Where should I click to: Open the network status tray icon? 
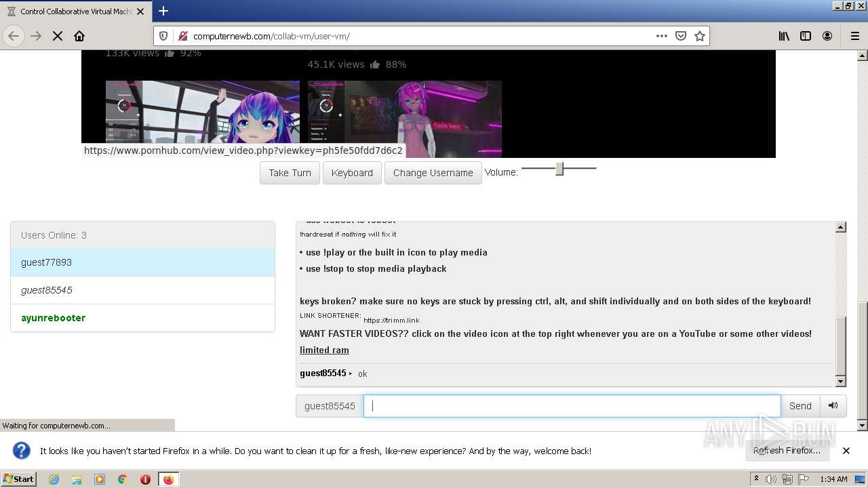click(787, 479)
